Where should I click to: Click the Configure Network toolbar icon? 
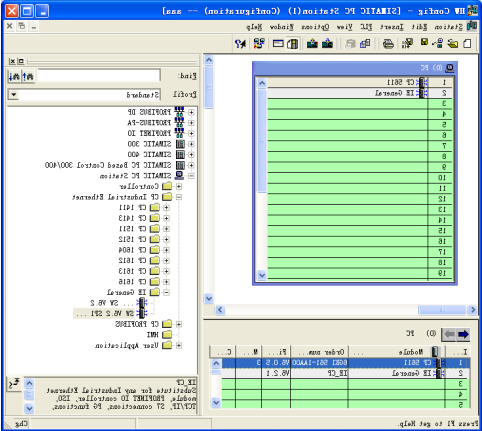[259, 44]
